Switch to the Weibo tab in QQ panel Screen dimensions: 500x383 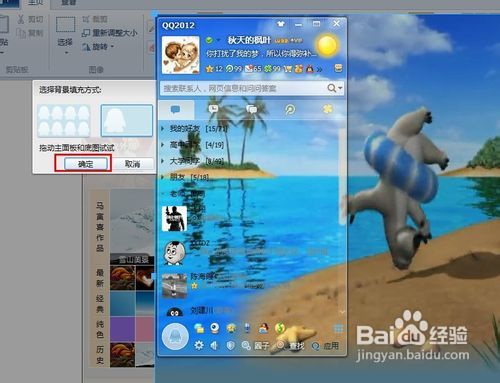click(290, 109)
